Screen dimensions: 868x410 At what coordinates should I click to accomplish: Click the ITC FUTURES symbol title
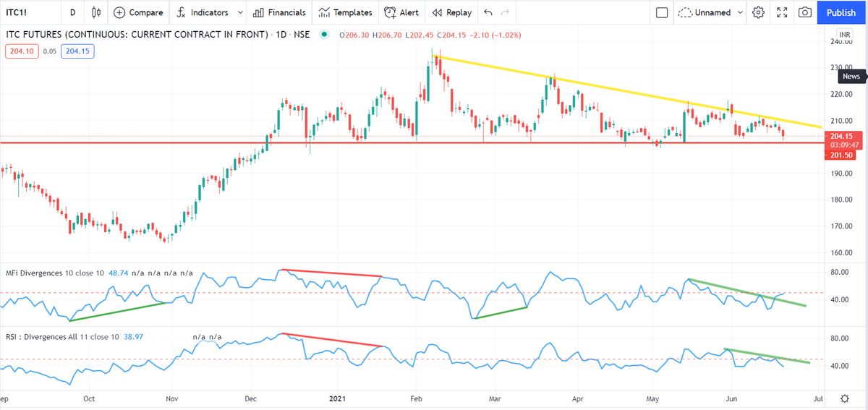click(x=136, y=34)
